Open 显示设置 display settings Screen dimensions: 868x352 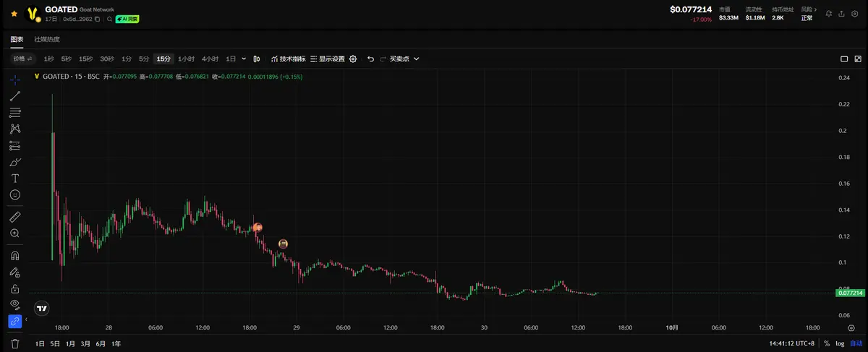[328, 59]
